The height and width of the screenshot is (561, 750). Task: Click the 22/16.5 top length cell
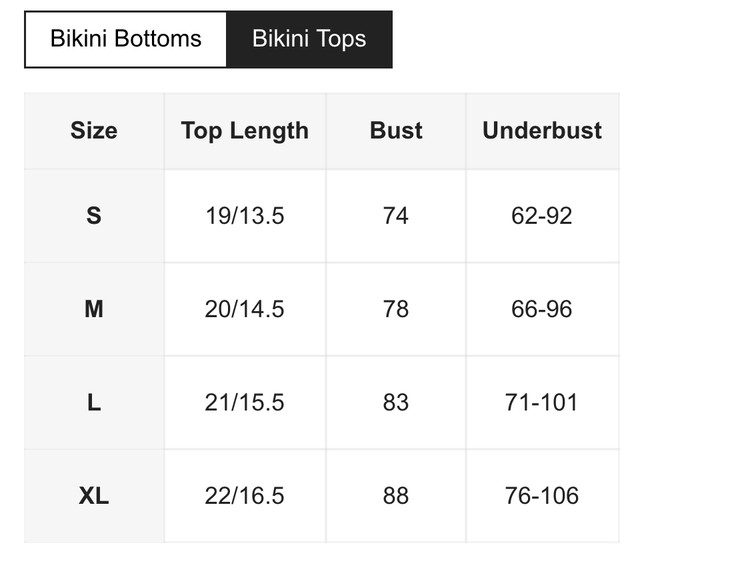[245, 496]
